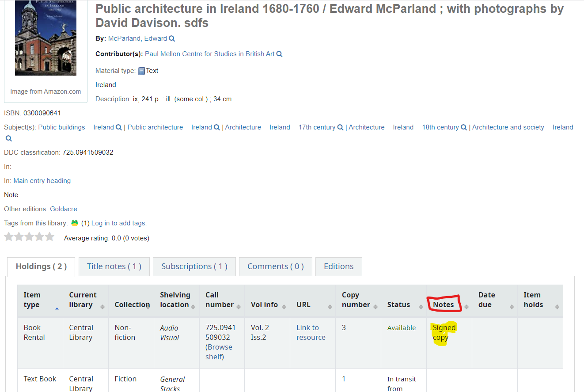Open subject Architecture and society -- Ireland
584x392 pixels.
pos(523,127)
